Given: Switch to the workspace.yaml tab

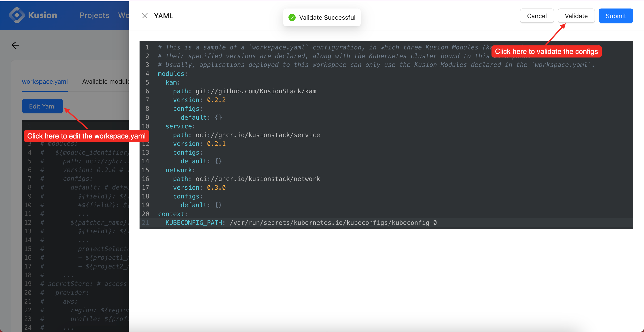Looking at the screenshot, I should pos(45,81).
